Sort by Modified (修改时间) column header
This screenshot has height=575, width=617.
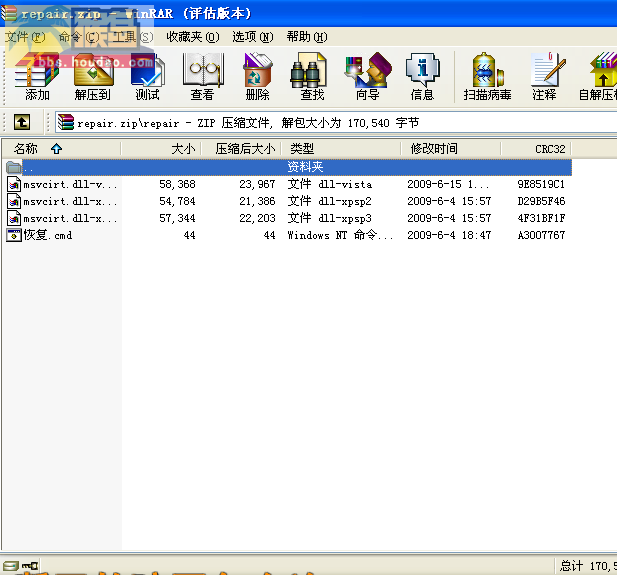tap(451, 149)
